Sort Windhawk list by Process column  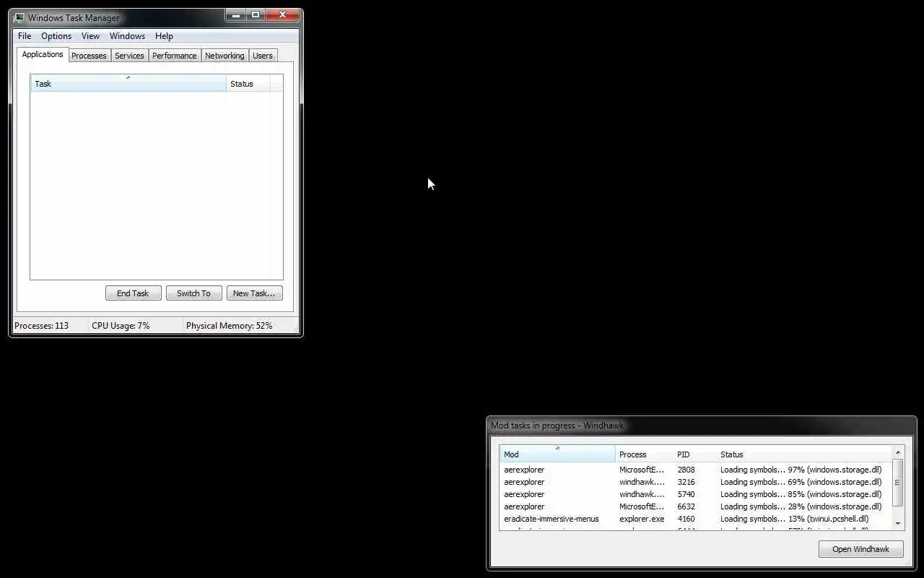click(x=644, y=454)
